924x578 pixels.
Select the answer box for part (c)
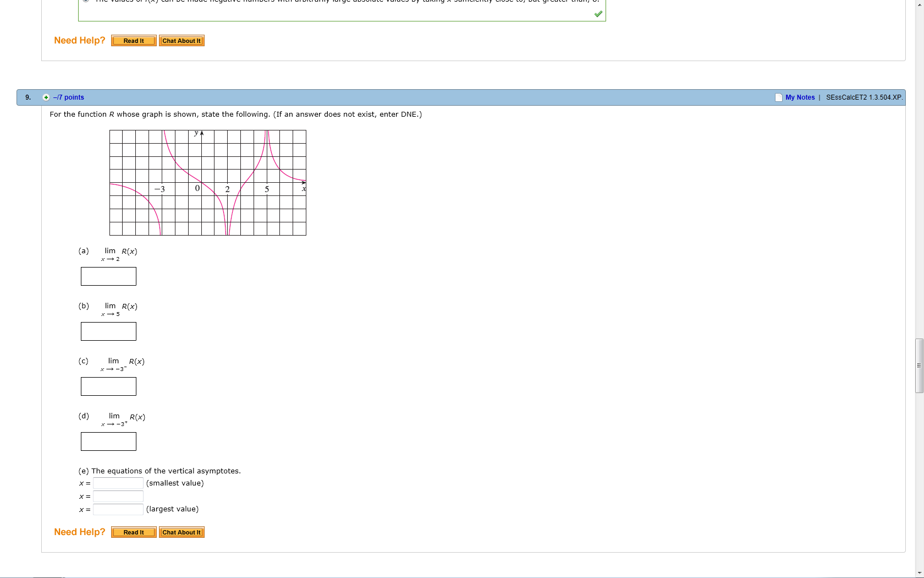pyautogui.click(x=108, y=386)
